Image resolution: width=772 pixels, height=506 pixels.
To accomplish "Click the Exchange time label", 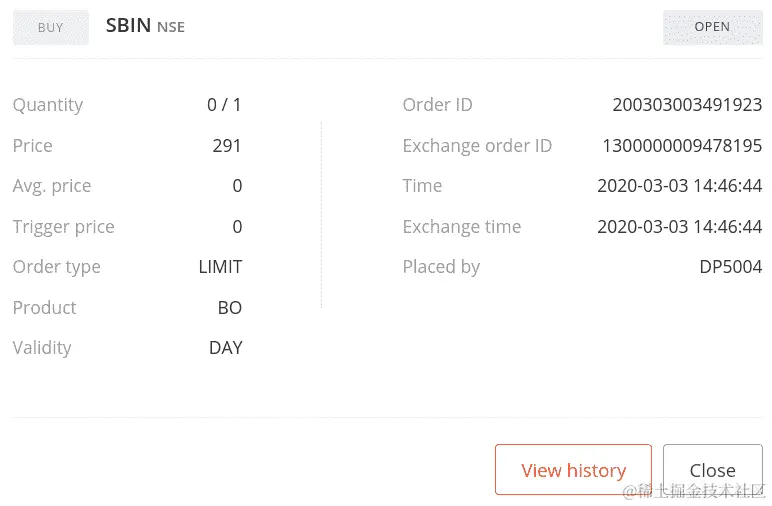I will (x=461, y=227).
